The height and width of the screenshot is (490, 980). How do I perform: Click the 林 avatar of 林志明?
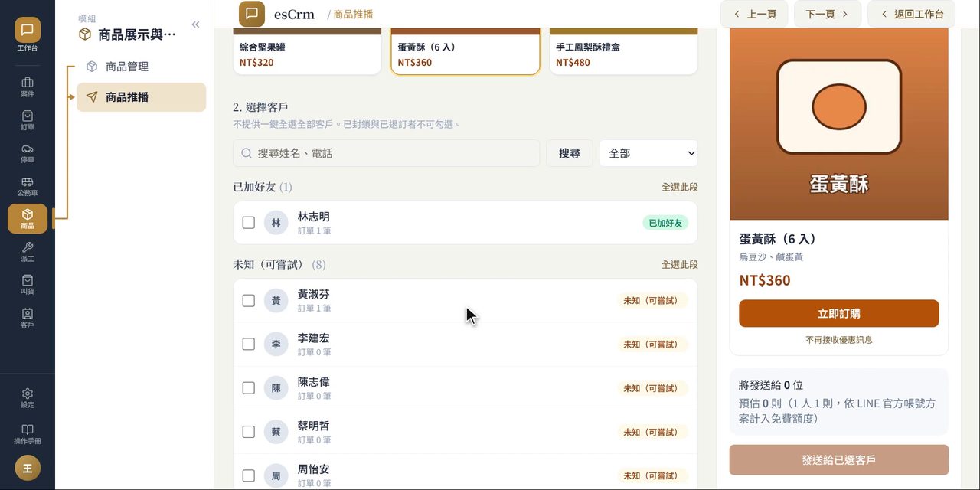point(276,223)
